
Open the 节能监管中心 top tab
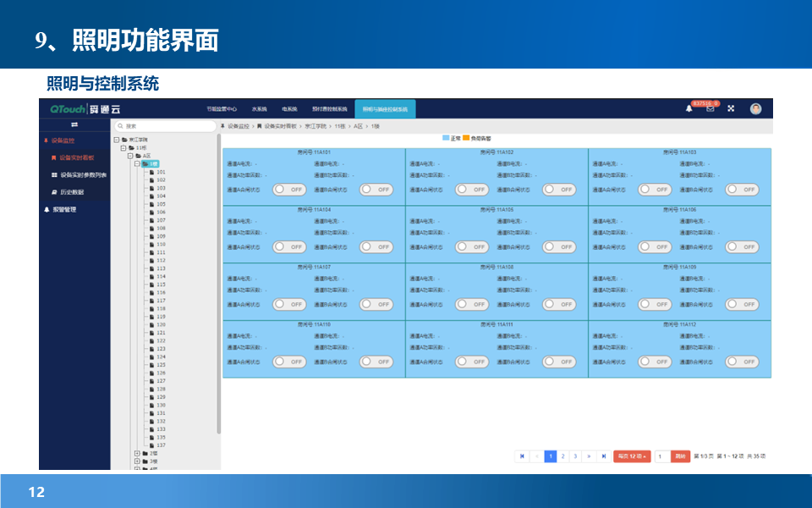222,109
